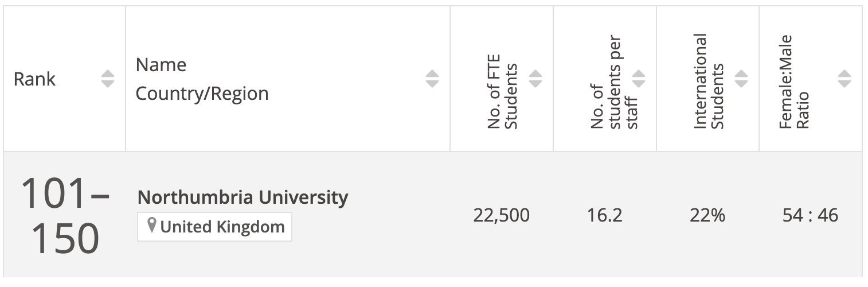Click the sort arrows beside Rank
Image resolution: width=868 pixels, height=287 pixels.
[108, 79]
